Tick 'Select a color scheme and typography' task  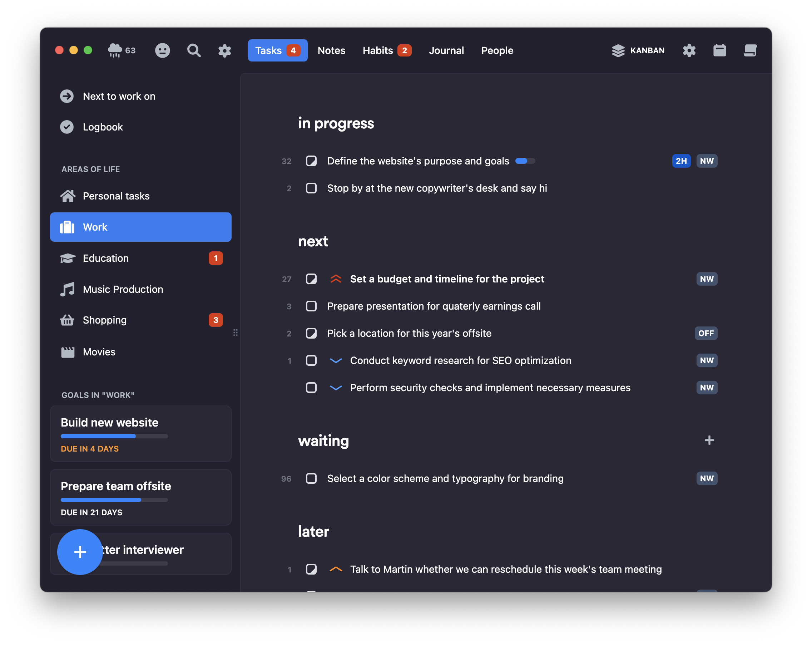click(x=311, y=478)
